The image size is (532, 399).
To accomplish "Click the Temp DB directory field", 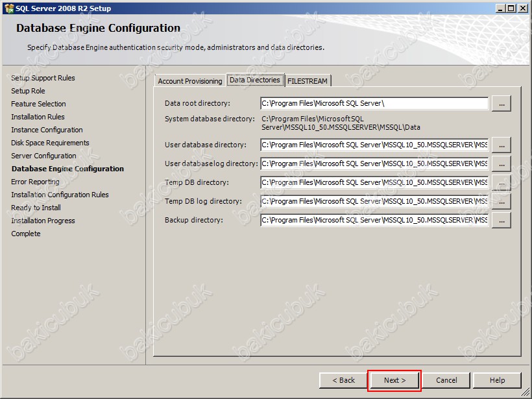I will point(374,182).
